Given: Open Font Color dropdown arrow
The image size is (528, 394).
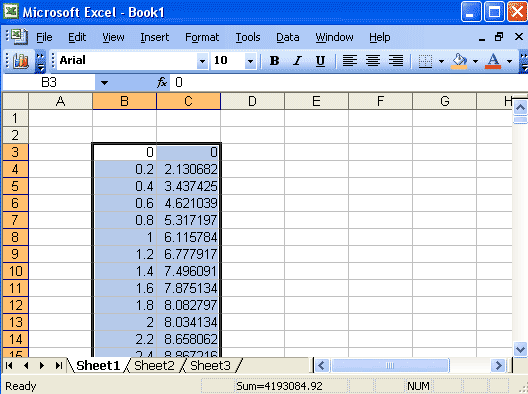Looking at the screenshot, I should click(x=509, y=61).
